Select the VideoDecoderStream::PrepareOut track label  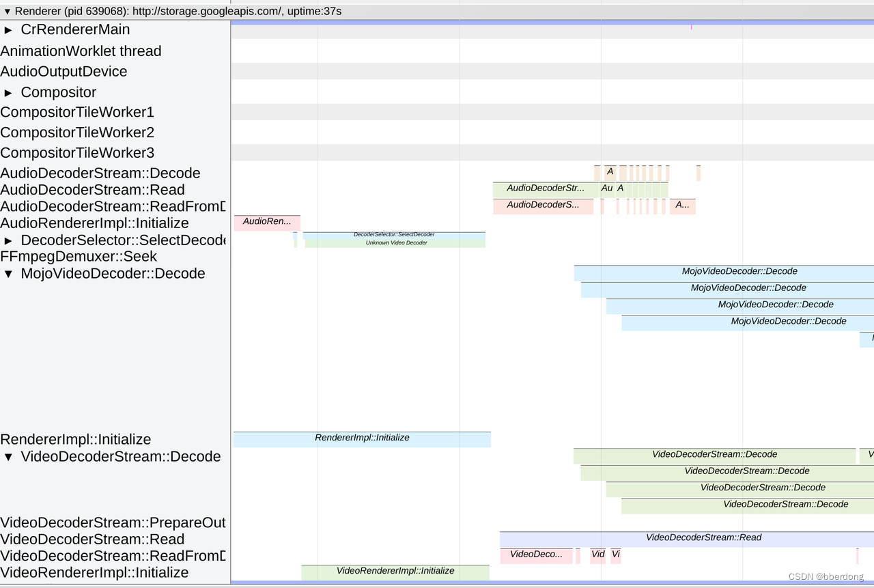pos(113,523)
